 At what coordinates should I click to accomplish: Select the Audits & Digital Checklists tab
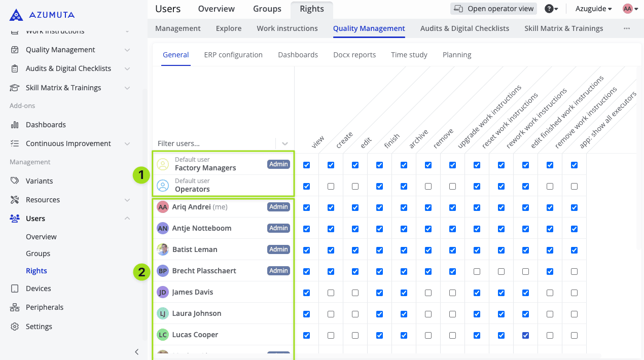(x=464, y=28)
